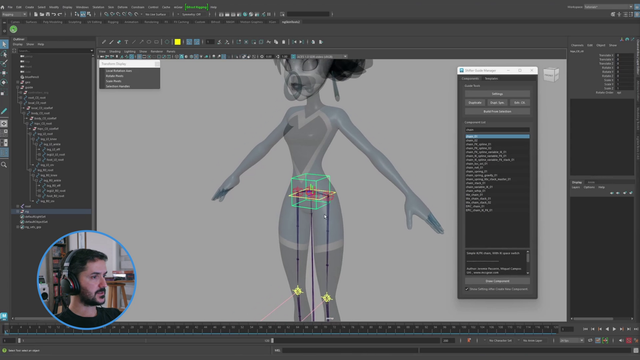640x360 pixels.
Task: Click the Settings button in Guide Manager
Action: (497, 94)
